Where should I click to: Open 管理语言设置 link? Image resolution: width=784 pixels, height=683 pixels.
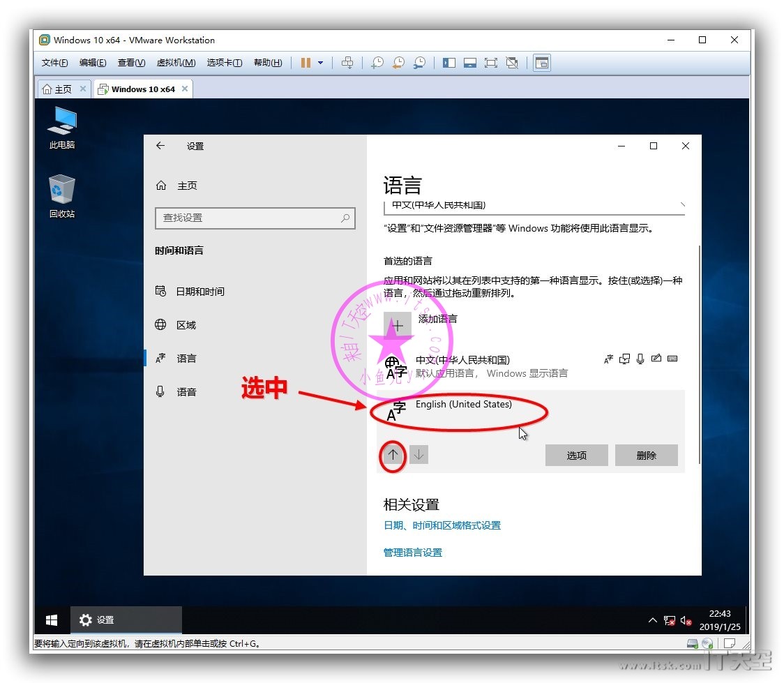pyautogui.click(x=413, y=553)
